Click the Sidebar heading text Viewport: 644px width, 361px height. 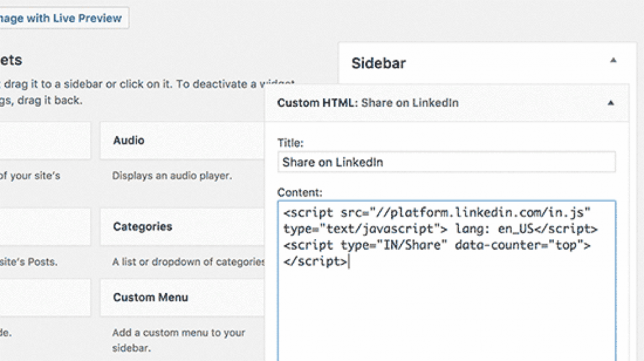coord(379,64)
